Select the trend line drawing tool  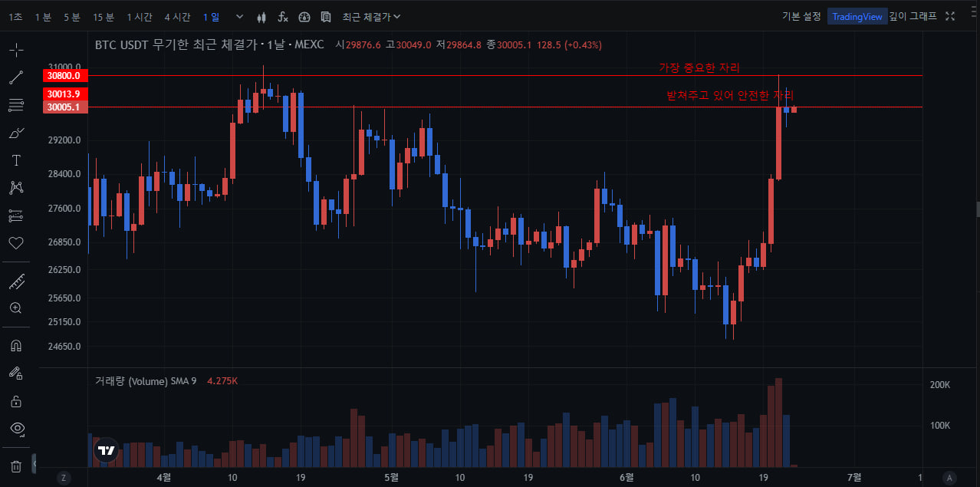coord(16,77)
